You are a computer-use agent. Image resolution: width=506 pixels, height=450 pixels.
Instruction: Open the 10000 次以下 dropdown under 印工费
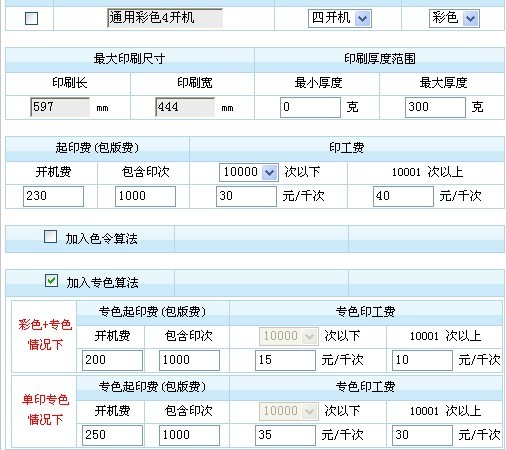(x=249, y=172)
